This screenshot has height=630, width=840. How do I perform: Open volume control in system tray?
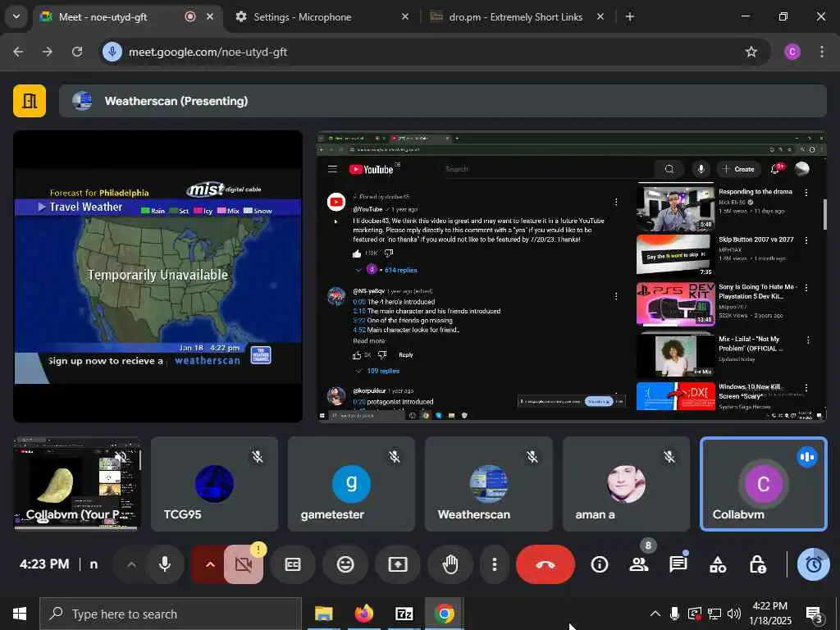pos(734,614)
